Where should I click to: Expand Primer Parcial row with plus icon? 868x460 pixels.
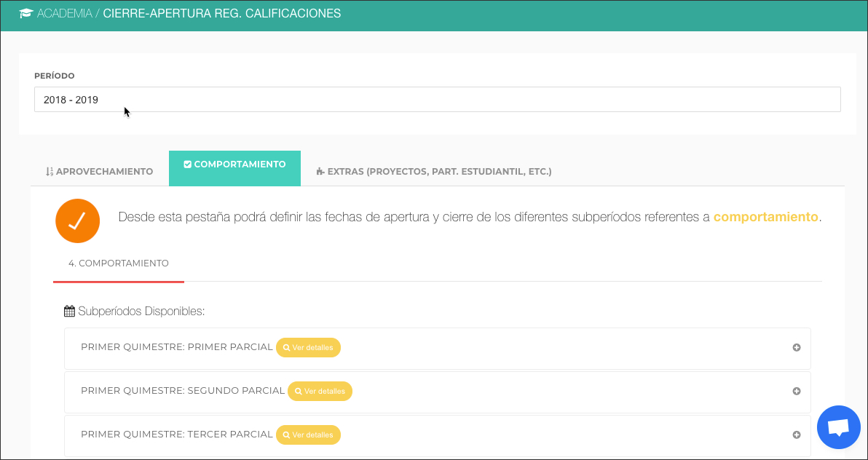(797, 348)
